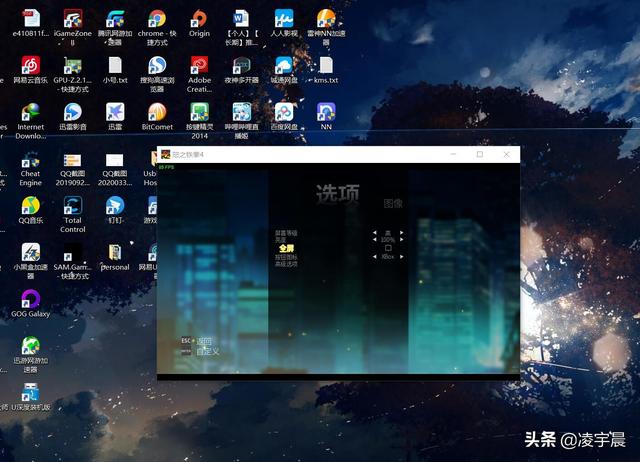The image size is (640, 462).
Task: Switch to the 图像 options tab
Action: tap(393, 203)
